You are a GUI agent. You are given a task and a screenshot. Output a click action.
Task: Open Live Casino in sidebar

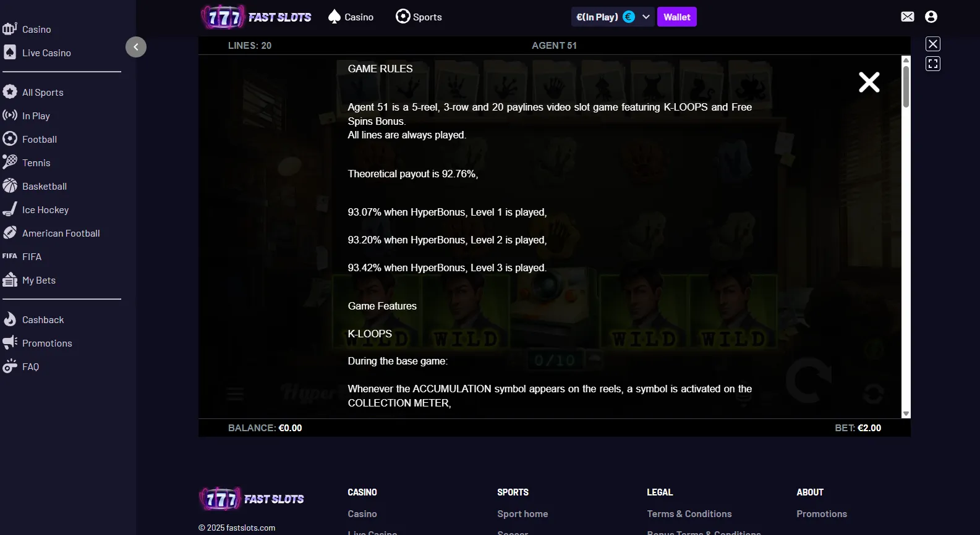(37, 53)
